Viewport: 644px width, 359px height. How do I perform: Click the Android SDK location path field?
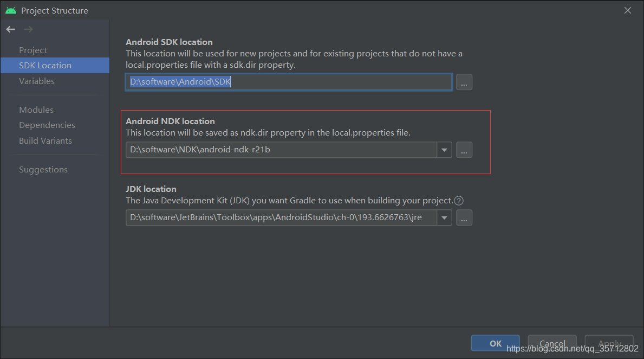click(289, 82)
